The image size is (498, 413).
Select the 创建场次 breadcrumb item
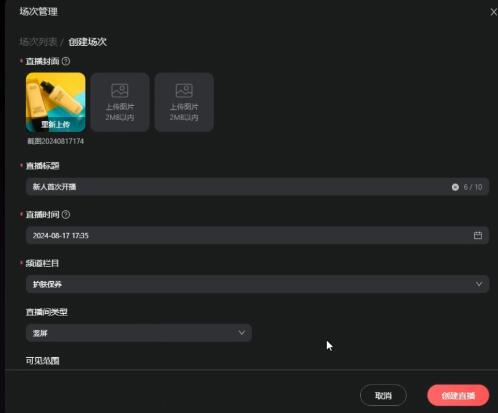pos(87,42)
